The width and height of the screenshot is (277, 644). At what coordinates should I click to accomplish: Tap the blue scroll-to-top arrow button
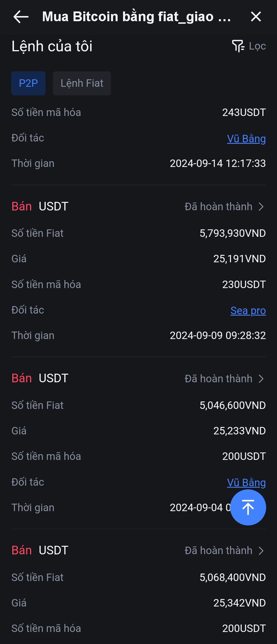pos(248,507)
